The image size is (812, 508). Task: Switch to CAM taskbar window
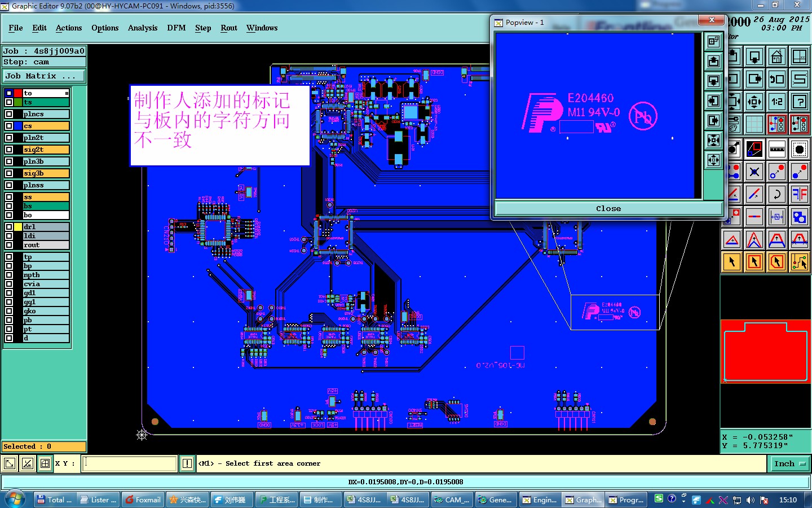tap(452, 500)
